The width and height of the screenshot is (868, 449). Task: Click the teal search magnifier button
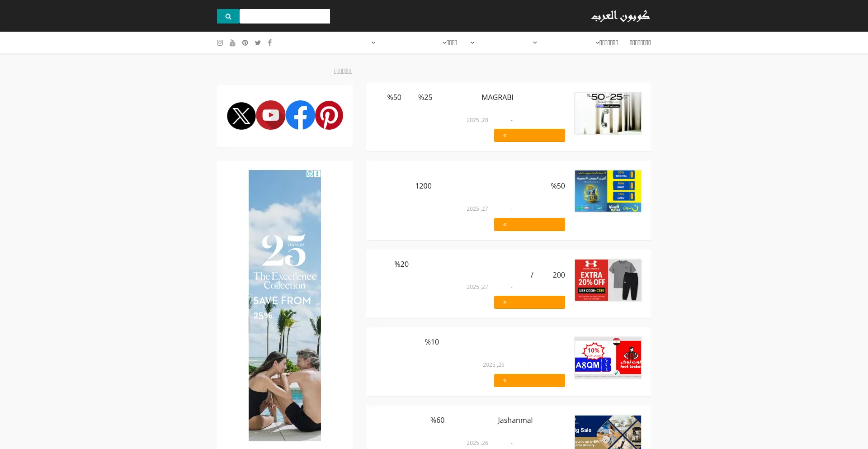228,16
